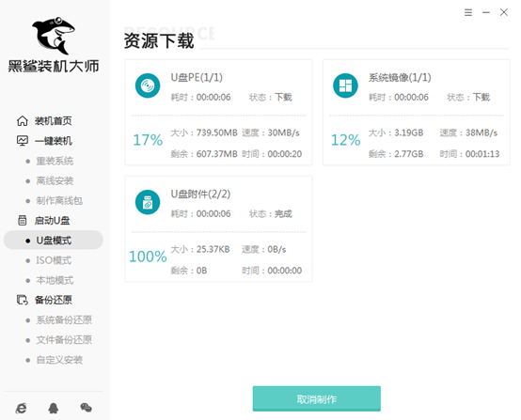Click the 完成 status of U盘附件

[x=283, y=214]
